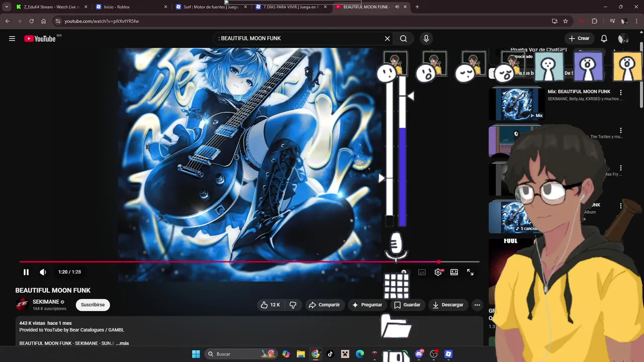Open options for the 5 canciones album
The width and height of the screenshot is (644, 362).
click(621, 206)
